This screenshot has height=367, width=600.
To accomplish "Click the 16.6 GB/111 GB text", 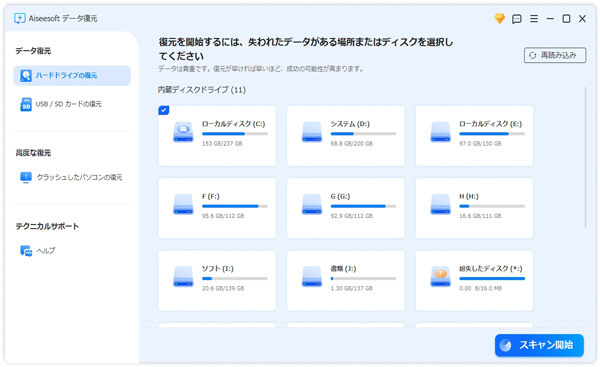I will [x=480, y=216].
